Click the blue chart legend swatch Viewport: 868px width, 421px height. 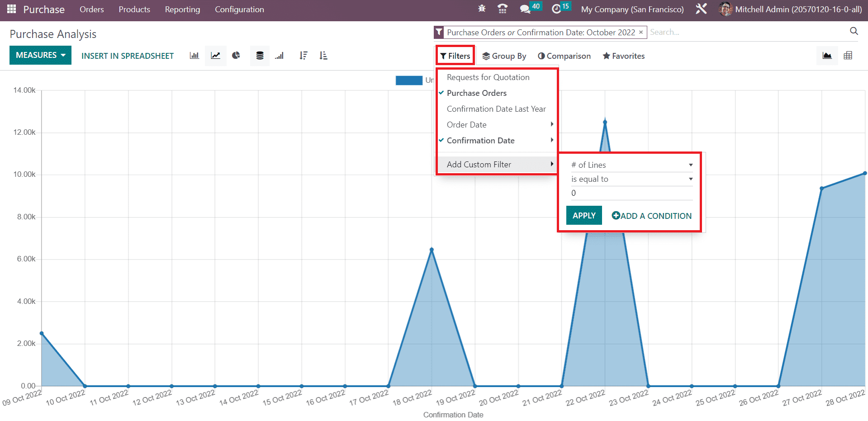[408, 80]
